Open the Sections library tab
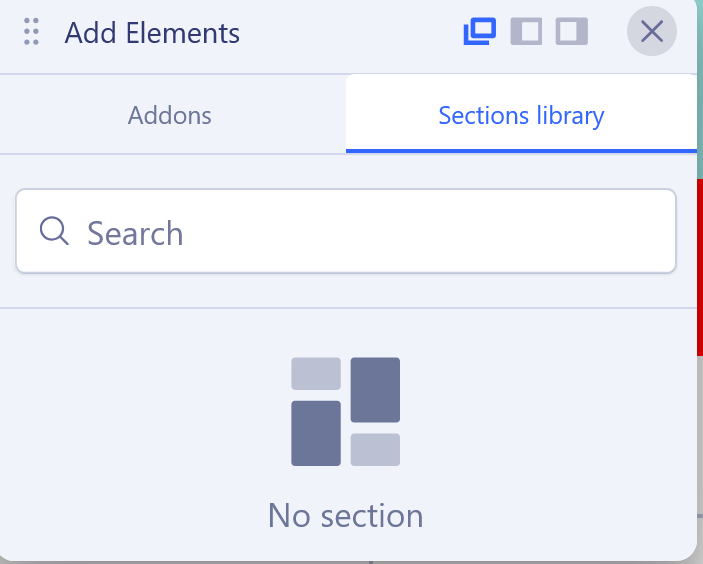The width and height of the screenshot is (703, 564). (x=521, y=115)
